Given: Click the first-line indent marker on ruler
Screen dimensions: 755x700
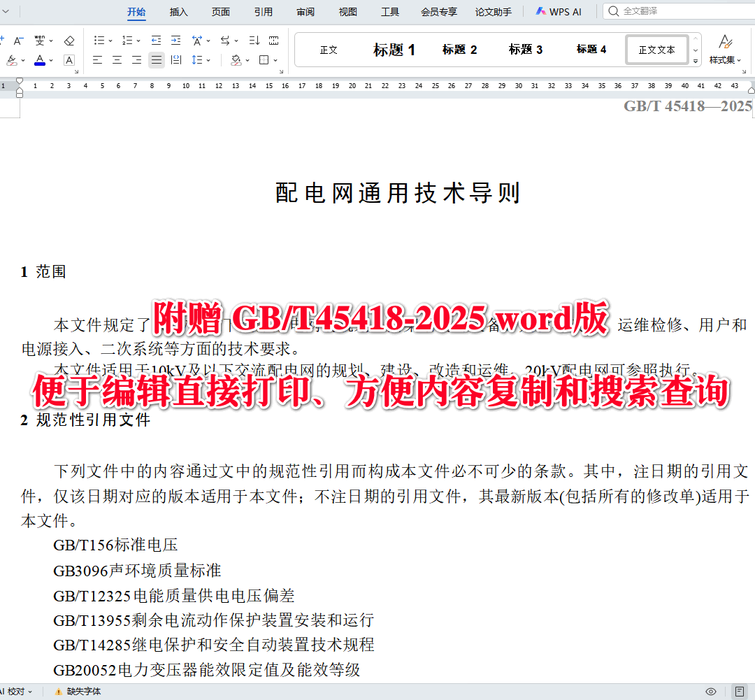Looking at the screenshot, I should coord(20,81).
